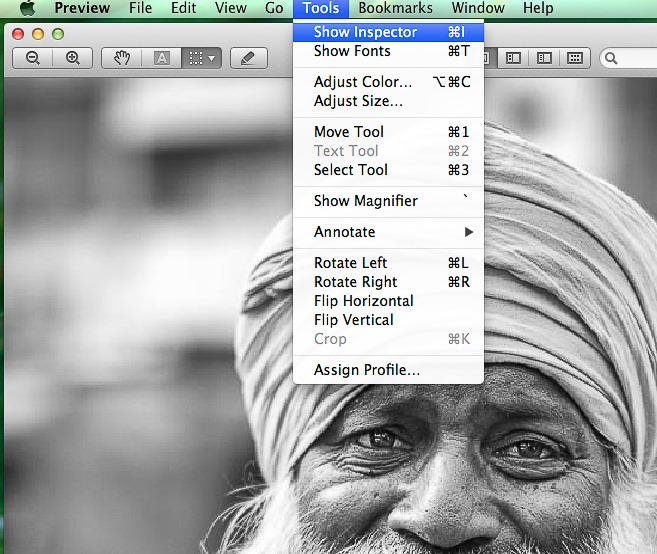The image size is (657, 554).
Task: Click the zoom in magnifier button
Action: 72,58
